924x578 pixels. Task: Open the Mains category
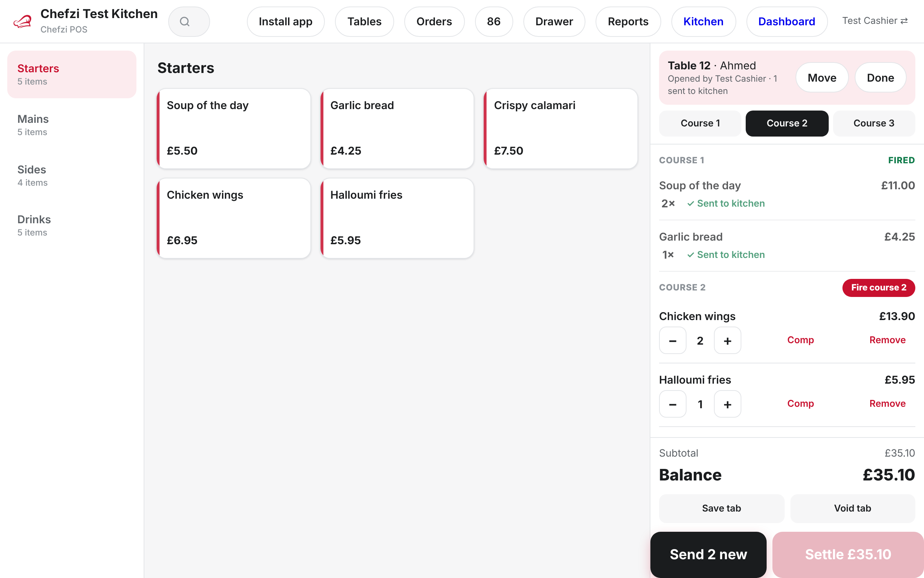72,125
